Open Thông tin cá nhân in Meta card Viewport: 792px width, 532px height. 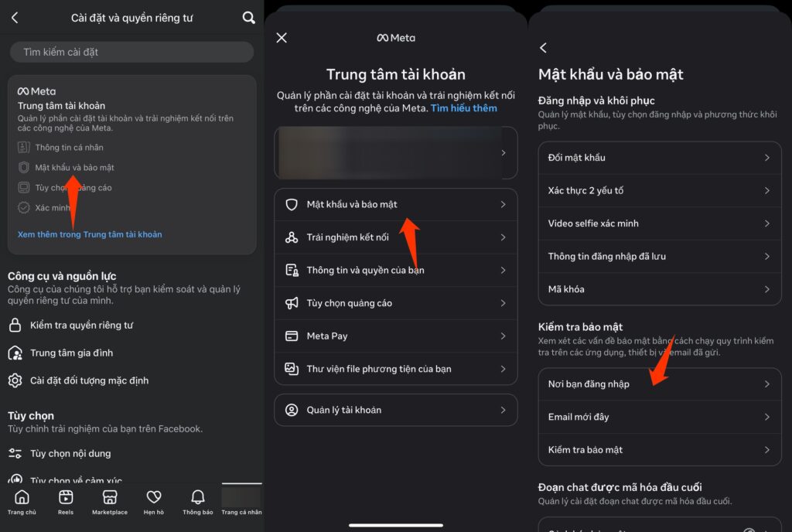(x=69, y=148)
